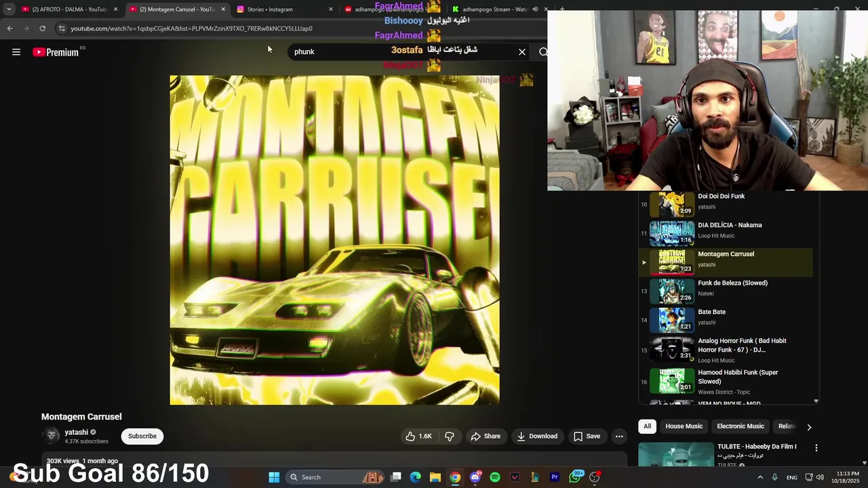
Task: Open File Explorer from the taskbar
Action: tap(435, 477)
